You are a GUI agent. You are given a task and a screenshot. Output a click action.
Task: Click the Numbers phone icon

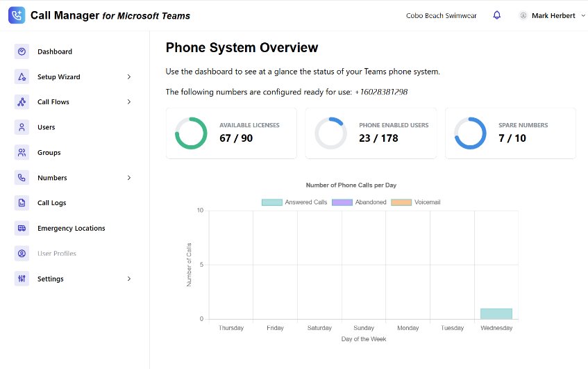[22, 178]
